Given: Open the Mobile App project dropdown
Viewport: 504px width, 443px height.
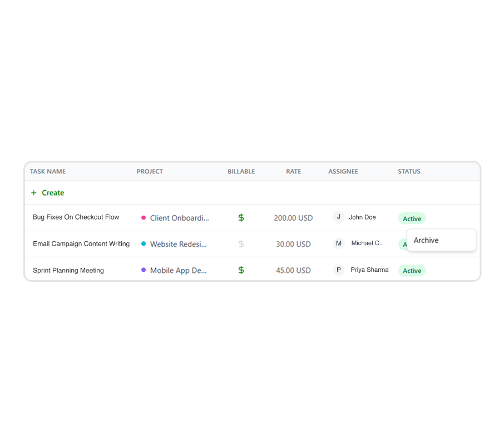Looking at the screenshot, I should click(178, 271).
